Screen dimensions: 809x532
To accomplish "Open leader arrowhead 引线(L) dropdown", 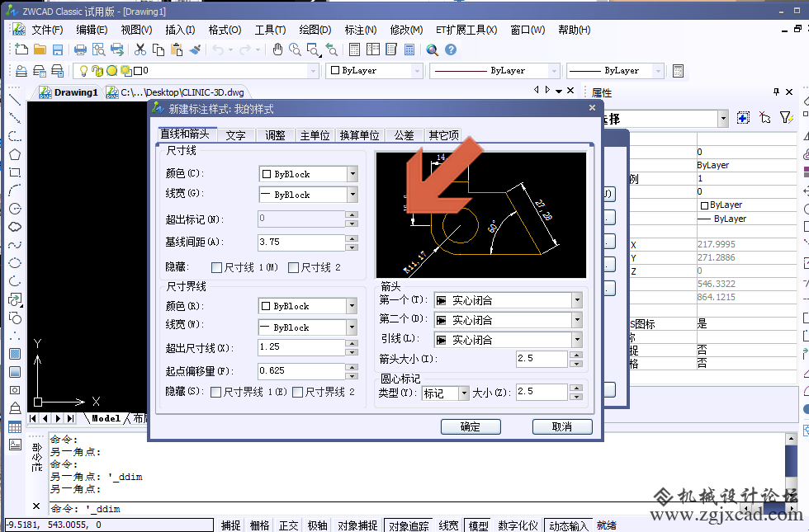I will coord(577,340).
